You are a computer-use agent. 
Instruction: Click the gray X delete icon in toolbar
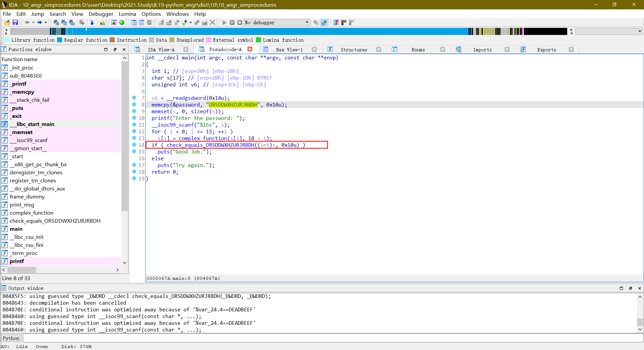click(x=212, y=23)
